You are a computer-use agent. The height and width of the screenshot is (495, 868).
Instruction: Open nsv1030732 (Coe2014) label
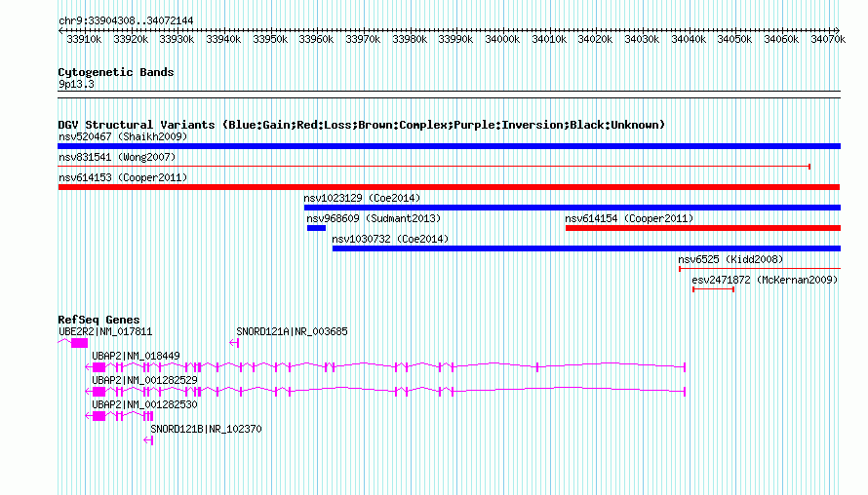pos(390,239)
